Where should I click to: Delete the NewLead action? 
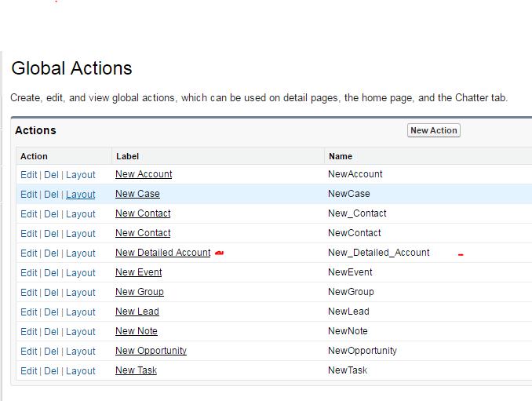pos(51,312)
